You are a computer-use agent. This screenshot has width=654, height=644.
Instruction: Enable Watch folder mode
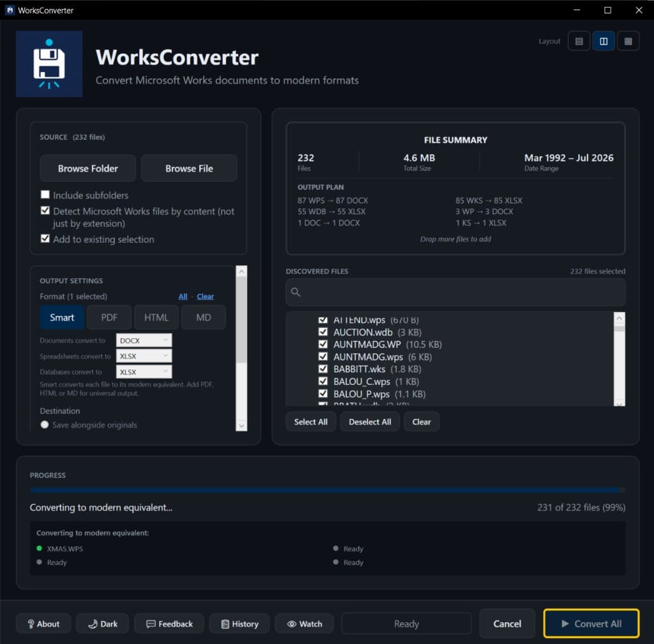tap(305, 624)
